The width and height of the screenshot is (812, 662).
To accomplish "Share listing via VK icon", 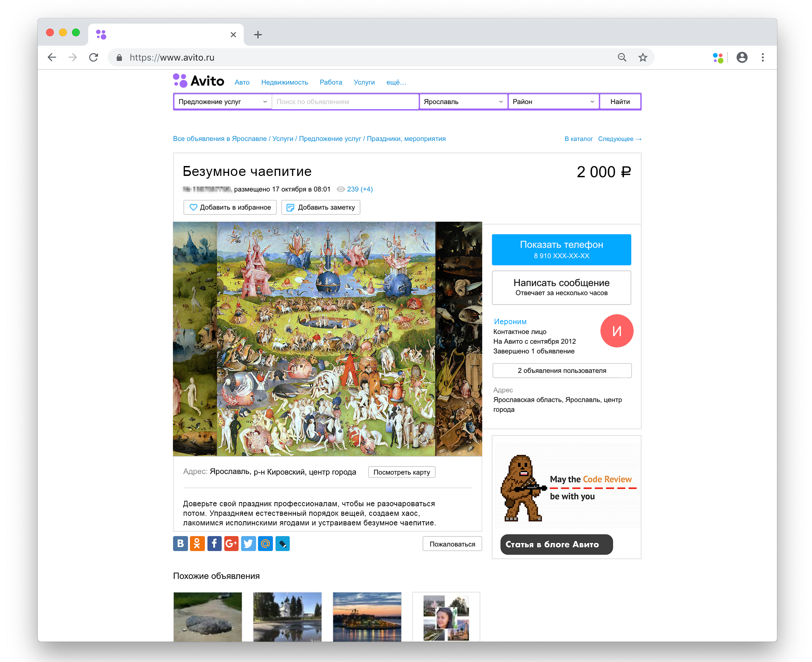I will (180, 544).
